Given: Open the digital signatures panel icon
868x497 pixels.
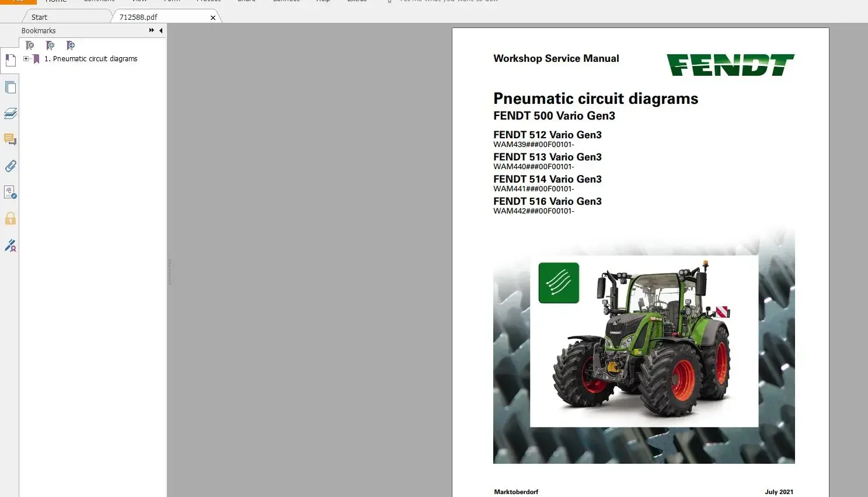Looking at the screenshot, I should (10, 192).
